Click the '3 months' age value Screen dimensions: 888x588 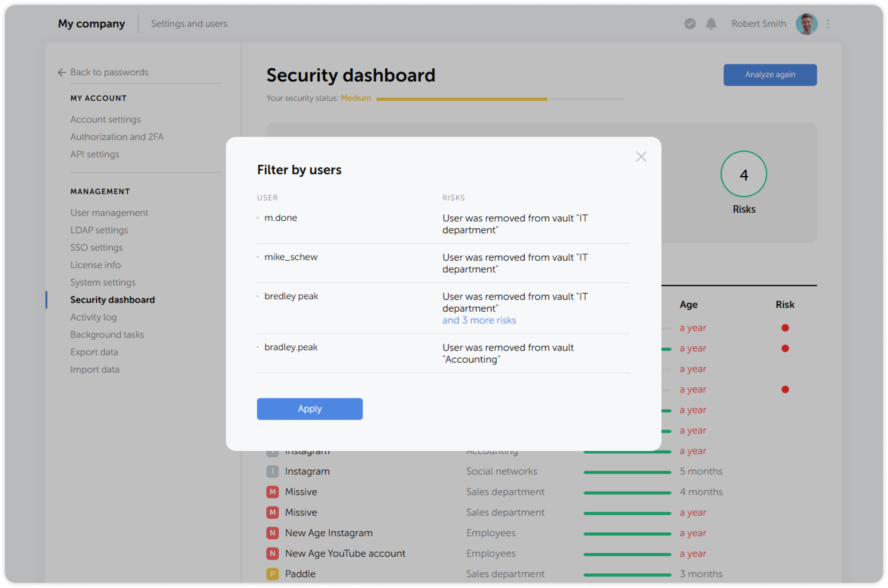(x=701, y=574)
